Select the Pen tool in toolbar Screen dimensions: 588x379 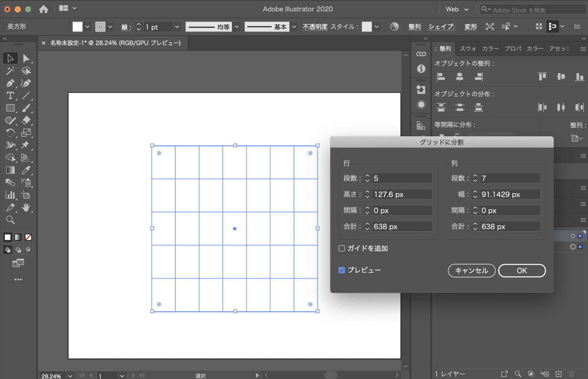pos(10,83)
